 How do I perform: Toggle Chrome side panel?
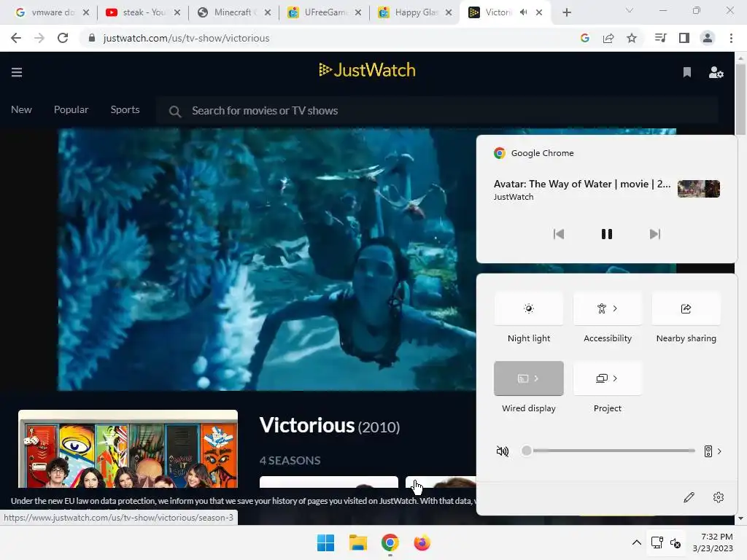(684, 38)
